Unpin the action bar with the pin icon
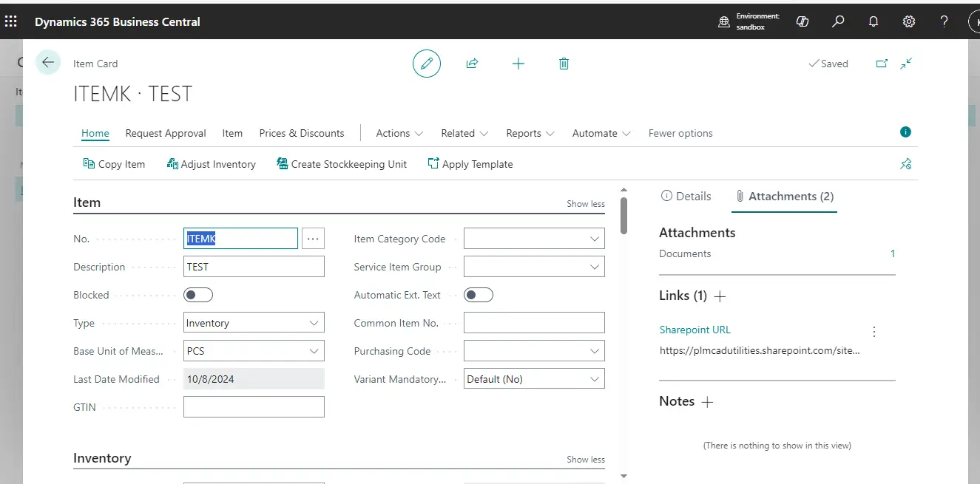This screenshot has height=484, width=980. coord(905,163)
